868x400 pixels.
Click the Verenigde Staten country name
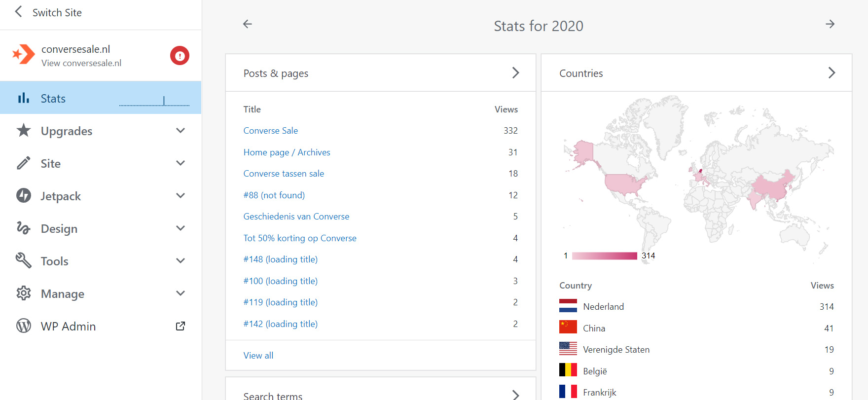pos(616,350)
